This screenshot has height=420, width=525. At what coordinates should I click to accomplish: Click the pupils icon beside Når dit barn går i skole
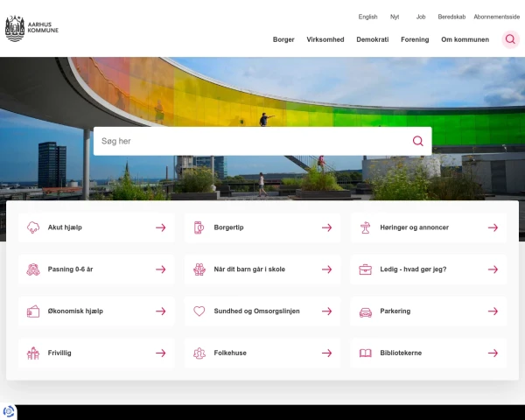click(199, 269)
